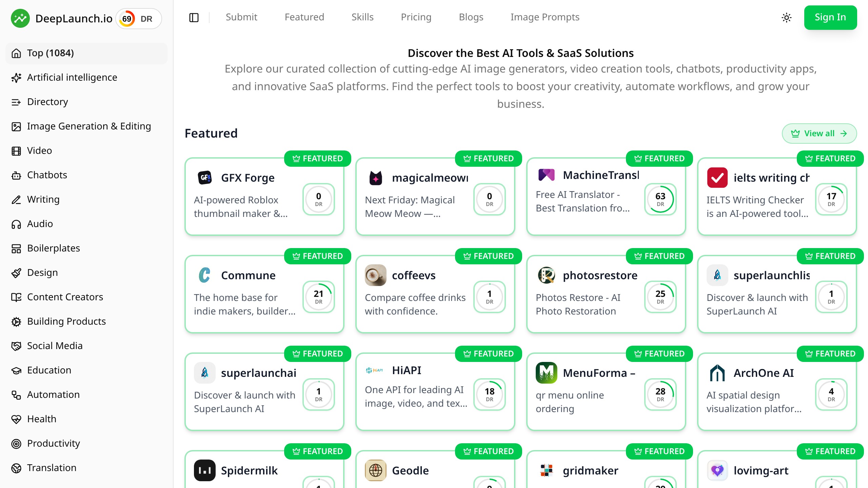868x488 pixels.
Task: Click the gridmaker grid icon
Action: [x=547, y=470]
